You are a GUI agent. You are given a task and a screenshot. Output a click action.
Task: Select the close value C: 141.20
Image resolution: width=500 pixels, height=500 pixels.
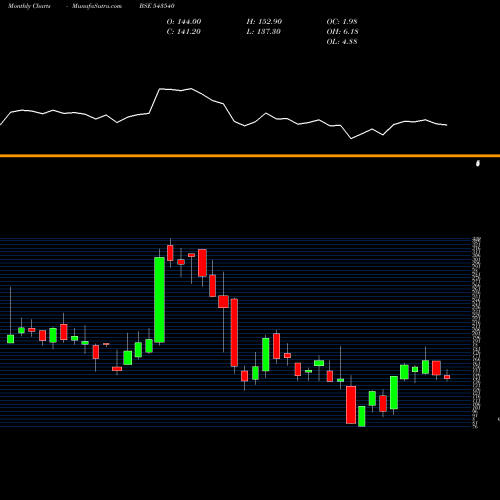click(183, 31)
